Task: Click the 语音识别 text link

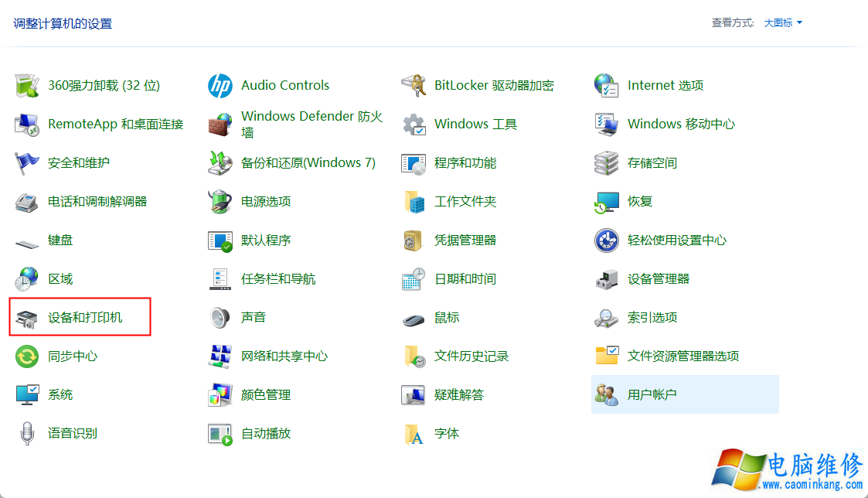Action: (73, 434)
